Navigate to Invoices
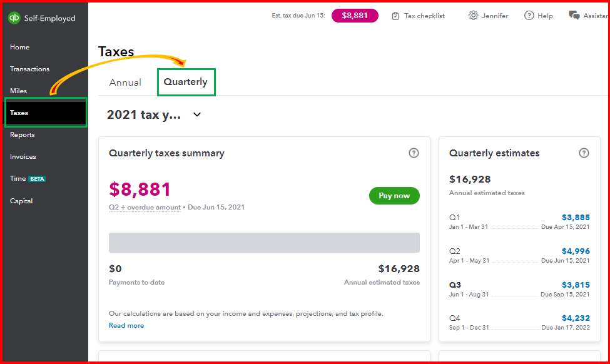Image resolution: width=610 pixels, height=364 pixels. point(22,156)
